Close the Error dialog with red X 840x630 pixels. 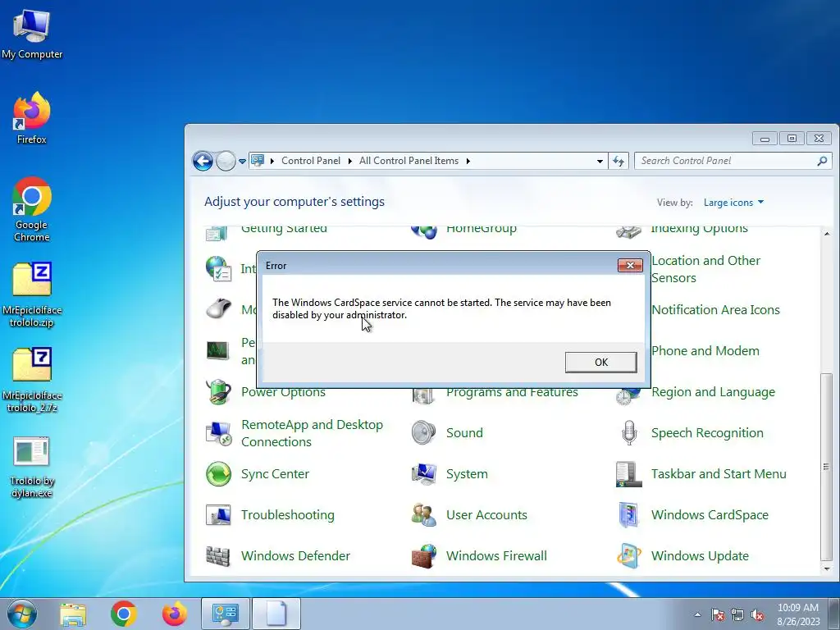point(630,265)
